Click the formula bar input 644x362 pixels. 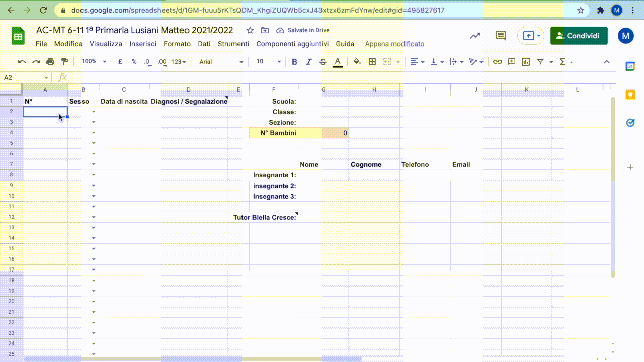342,77
